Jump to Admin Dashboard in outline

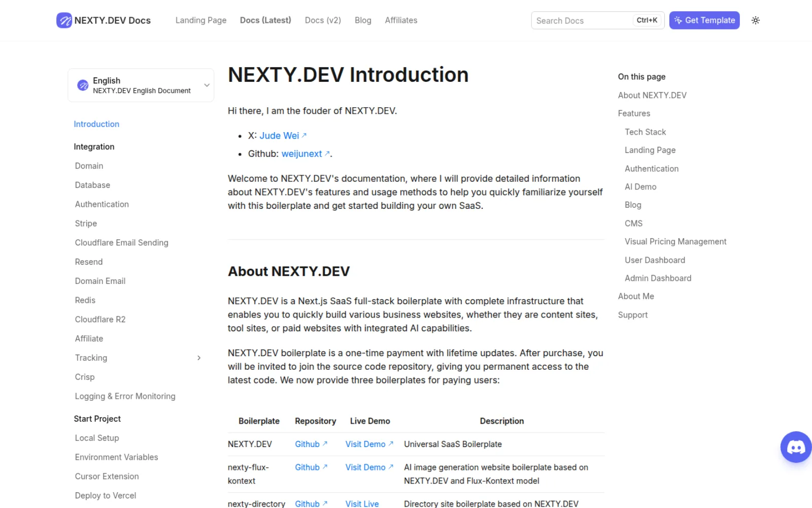click(658, 278)
